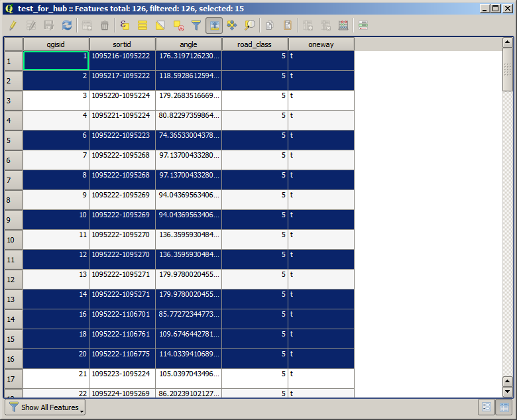Viewport: 517px width, 420px height.
Task: Click the filter funnel icon in toolbar
Action: [x=196, y=25]
